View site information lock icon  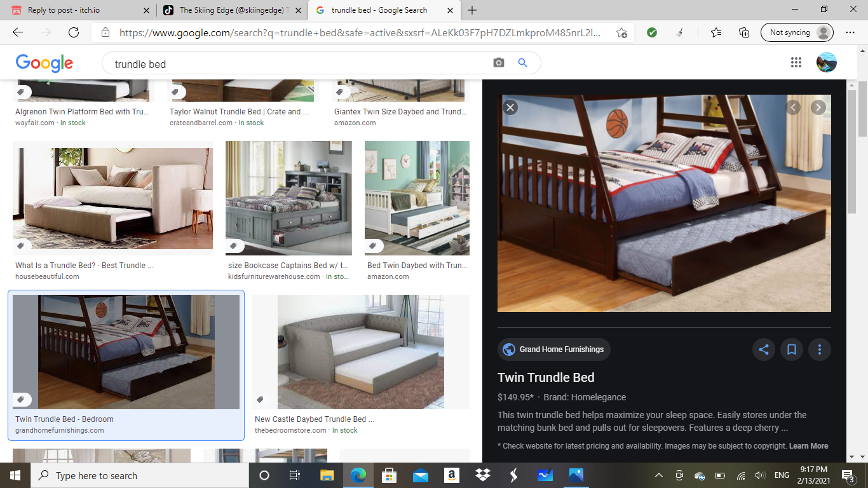[105, 33]
